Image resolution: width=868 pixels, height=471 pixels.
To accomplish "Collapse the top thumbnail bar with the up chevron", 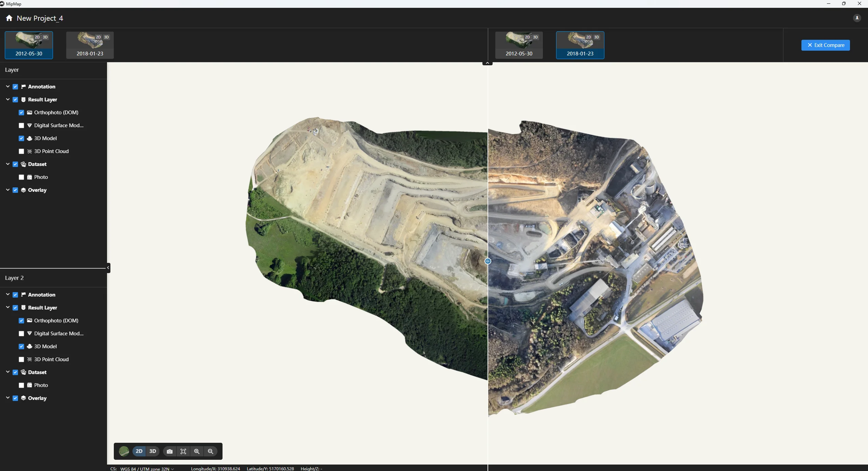I will (487, 63).
